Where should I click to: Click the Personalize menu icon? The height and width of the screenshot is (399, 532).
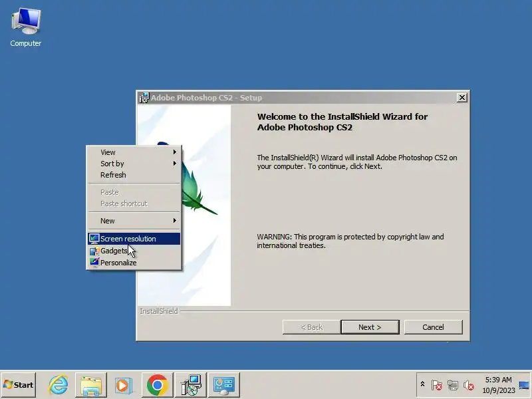click(x=94, y=262)
